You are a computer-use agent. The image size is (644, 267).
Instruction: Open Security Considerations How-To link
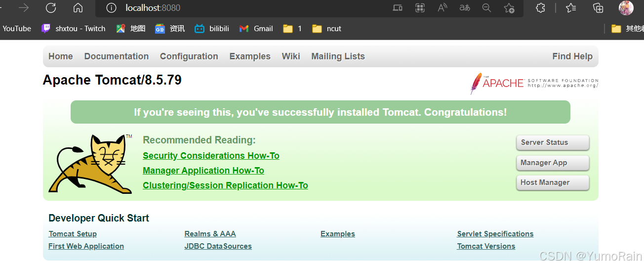pos(211,156)
